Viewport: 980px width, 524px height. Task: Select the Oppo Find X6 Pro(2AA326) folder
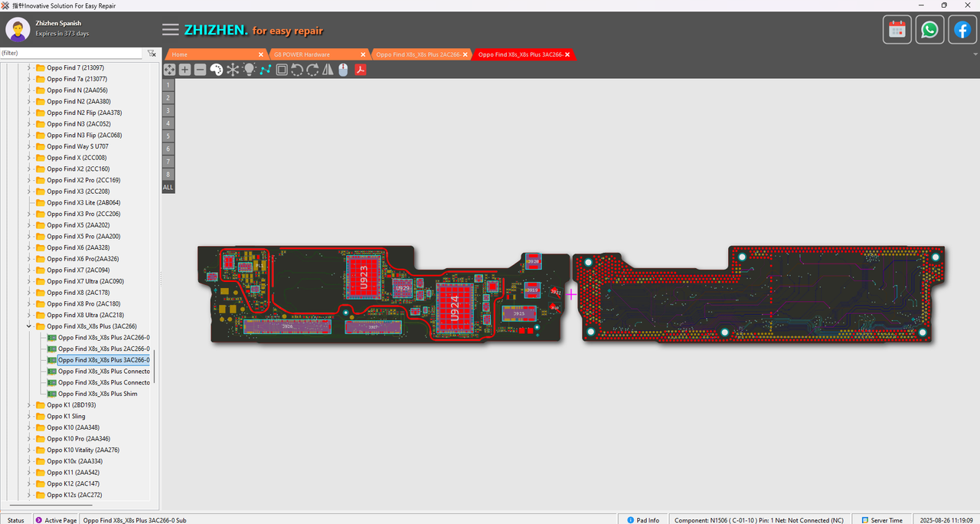click(83, 259)
